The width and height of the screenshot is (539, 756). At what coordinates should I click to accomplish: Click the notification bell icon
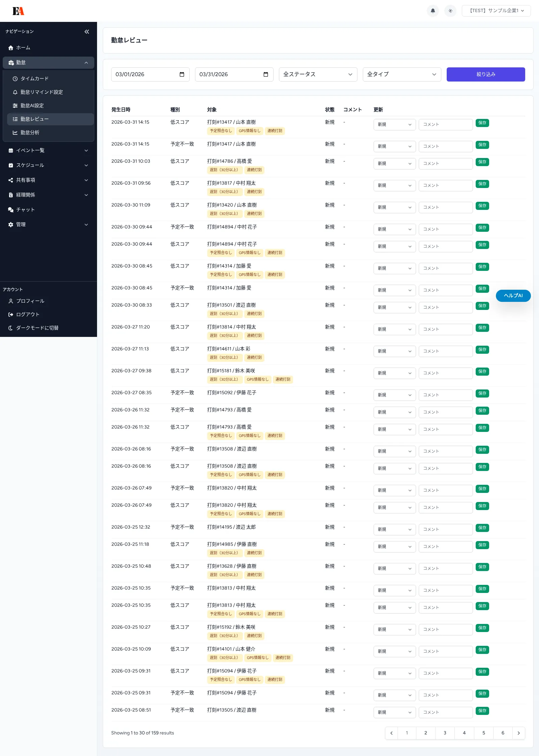433,11
